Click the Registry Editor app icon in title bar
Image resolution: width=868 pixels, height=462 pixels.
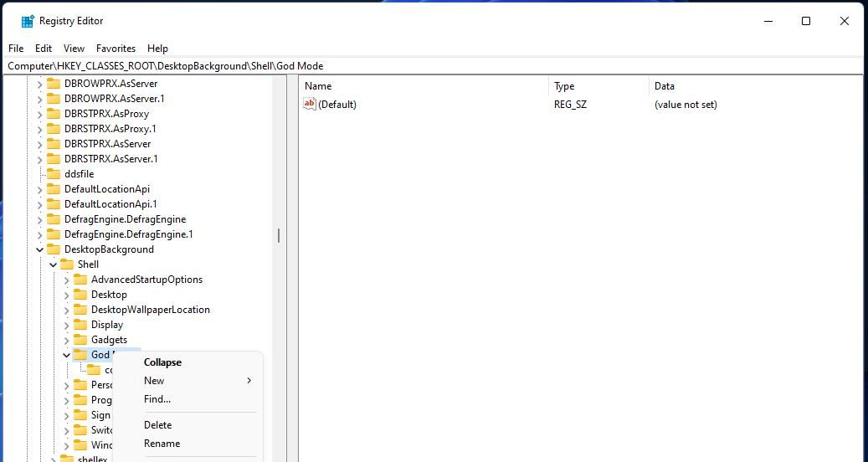tap(27, 21)
